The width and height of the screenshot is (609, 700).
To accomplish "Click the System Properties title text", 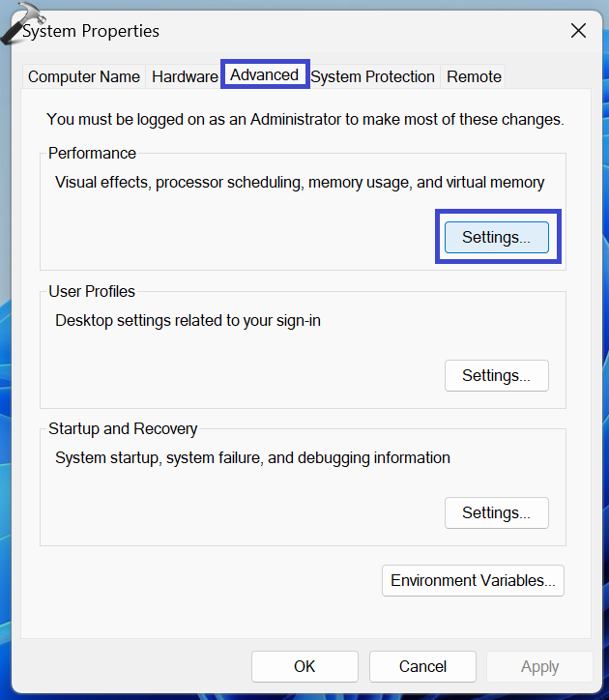I will pos(91,31).
